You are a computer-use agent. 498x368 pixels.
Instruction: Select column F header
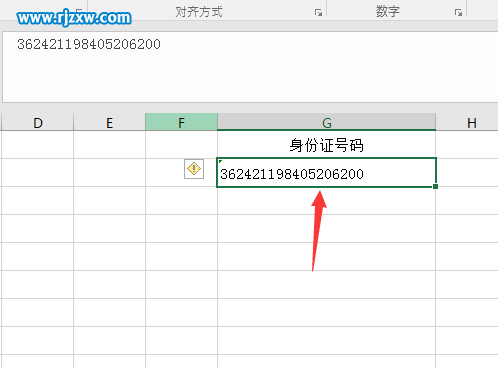181,122
